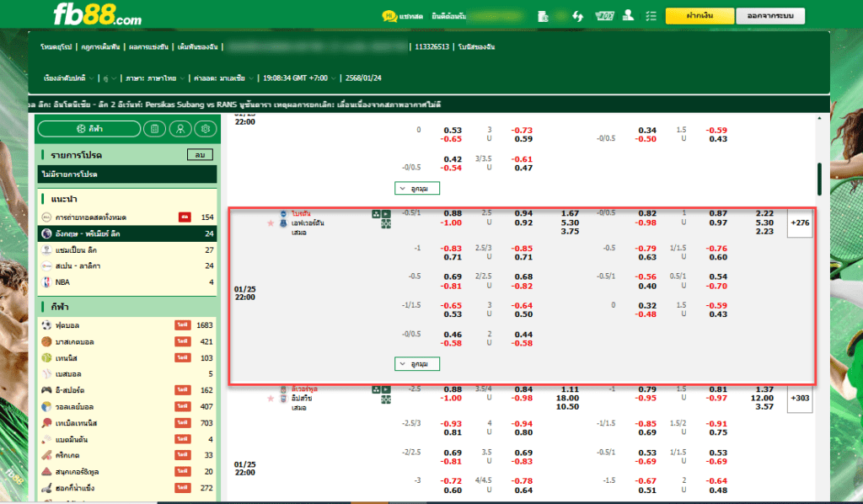863x504 pixels.
Task: Select the กีฬา sports tab in sidebar
Action: [89, 129]
